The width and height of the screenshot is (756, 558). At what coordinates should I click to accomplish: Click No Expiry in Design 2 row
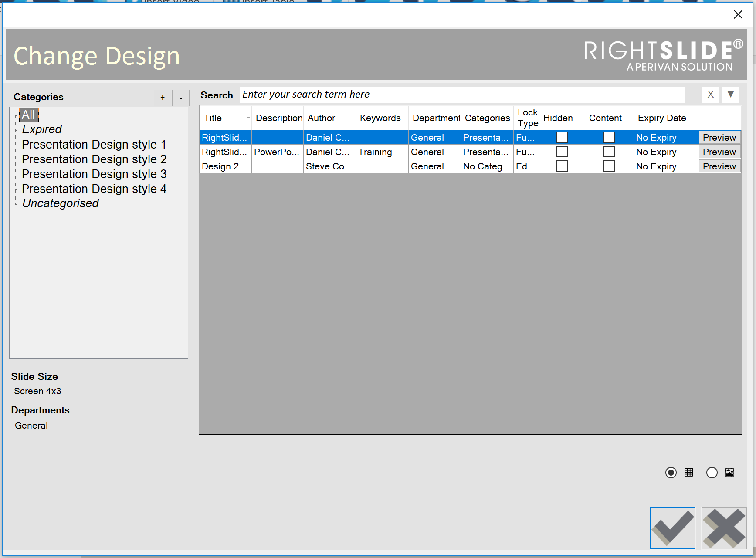666,166
